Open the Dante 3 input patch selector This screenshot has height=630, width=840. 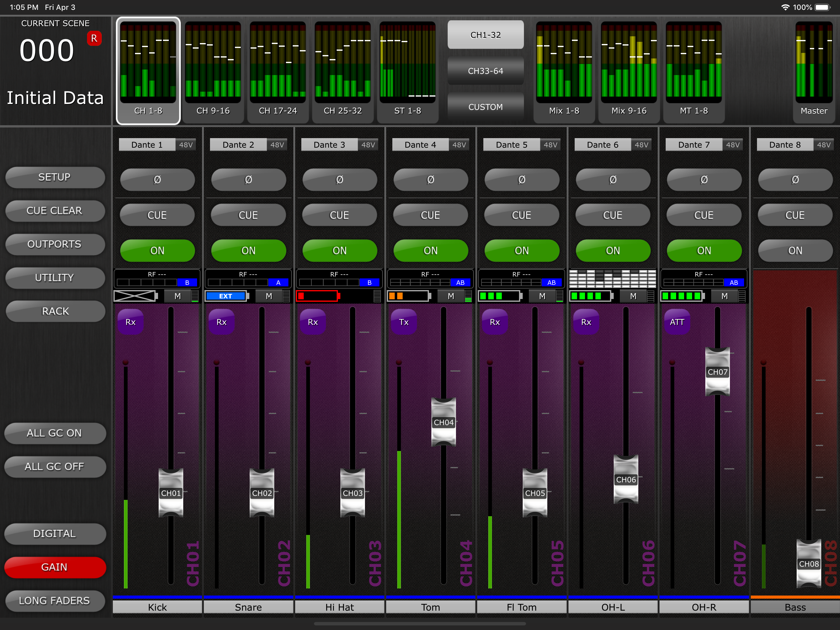329,145
